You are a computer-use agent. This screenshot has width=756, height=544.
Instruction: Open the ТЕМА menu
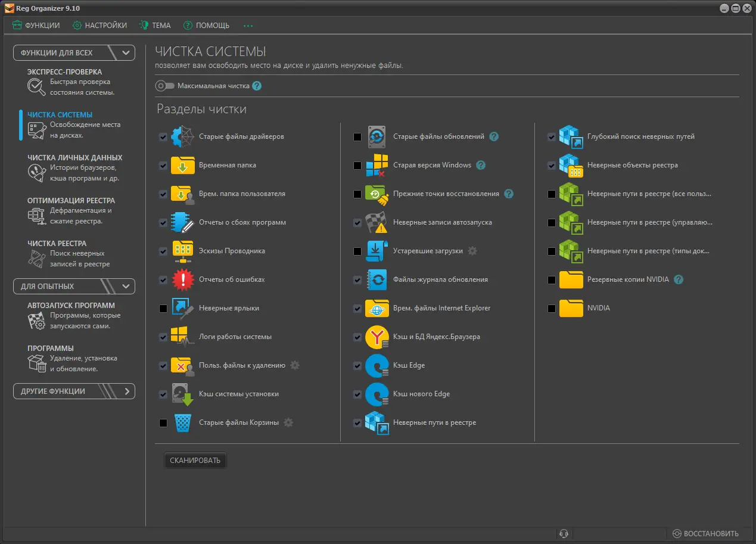click(x=155, y=26)
